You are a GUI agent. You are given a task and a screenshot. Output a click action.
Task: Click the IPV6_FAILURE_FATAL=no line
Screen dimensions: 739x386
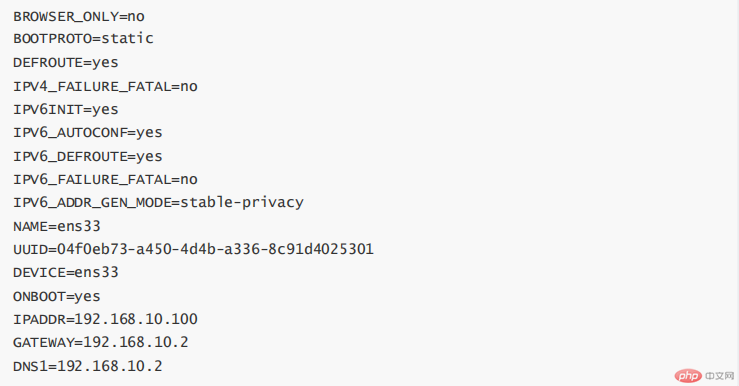(105, 180)
